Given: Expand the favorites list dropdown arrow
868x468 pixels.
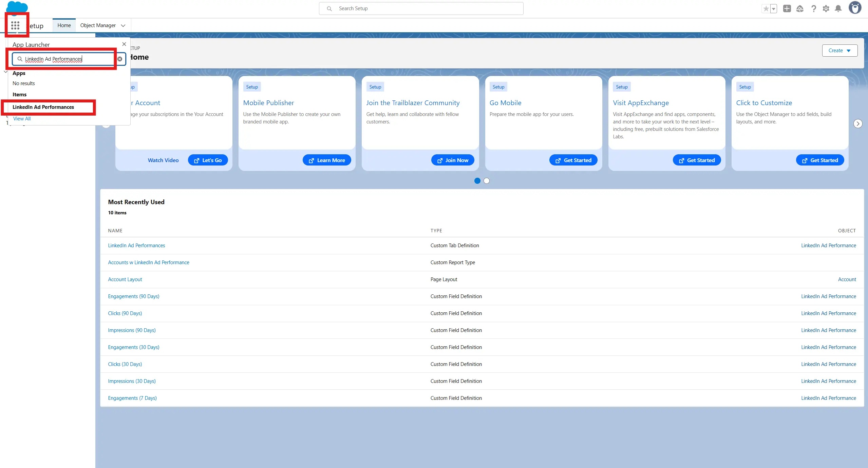Looking at the screenshot, I should [774, 8].
